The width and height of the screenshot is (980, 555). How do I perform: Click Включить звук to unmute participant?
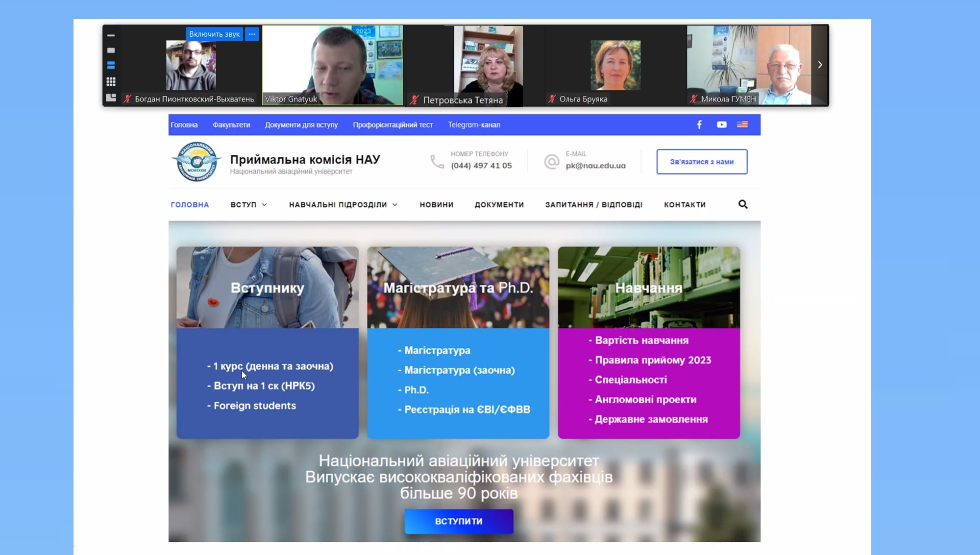(214, 34)
